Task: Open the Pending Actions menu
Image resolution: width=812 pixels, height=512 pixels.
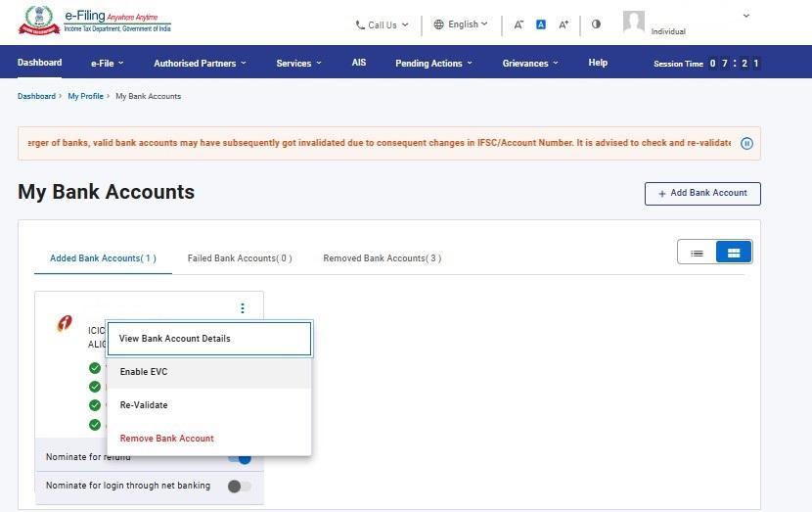Action: [433, 64]
